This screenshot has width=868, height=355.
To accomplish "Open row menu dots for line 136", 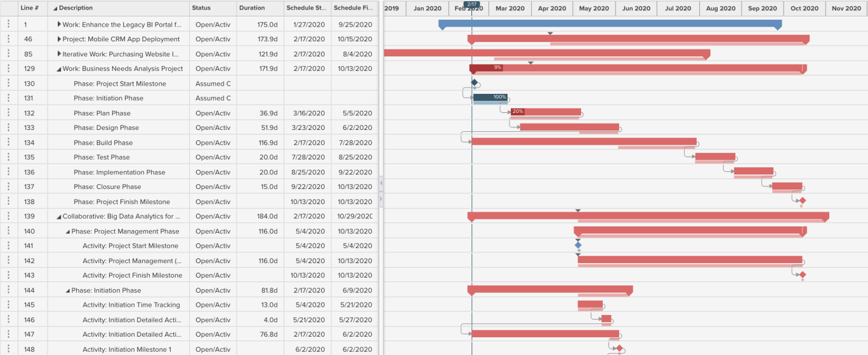I will click(8, 172).
